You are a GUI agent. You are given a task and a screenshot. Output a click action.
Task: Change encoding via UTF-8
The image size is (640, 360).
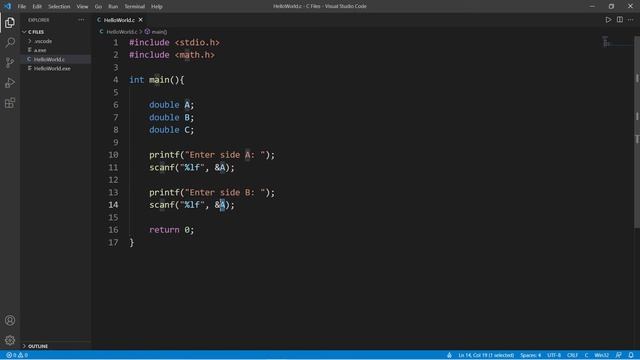point(554,355)
